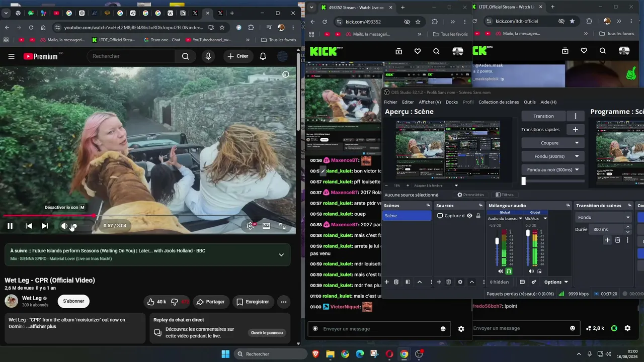Viewport: 644px width, 362px height.
Task: Open YouTube notifications bell
Action: (x=263, y=56)
